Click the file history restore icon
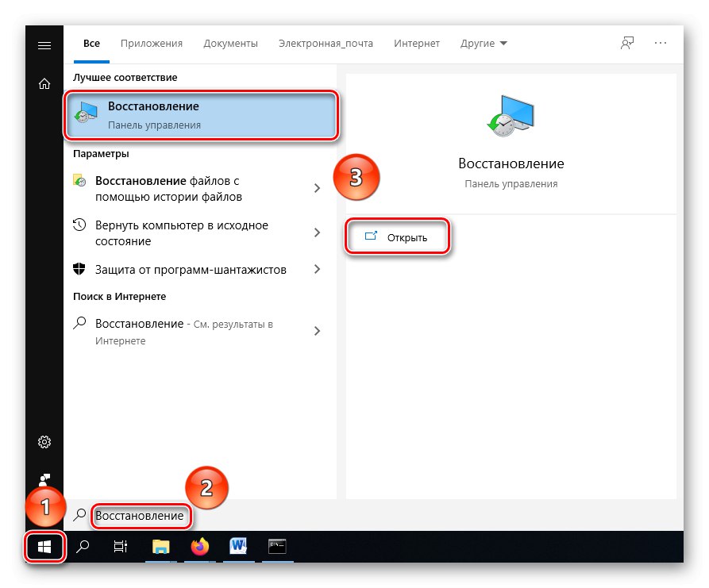 tap(79, 180)
